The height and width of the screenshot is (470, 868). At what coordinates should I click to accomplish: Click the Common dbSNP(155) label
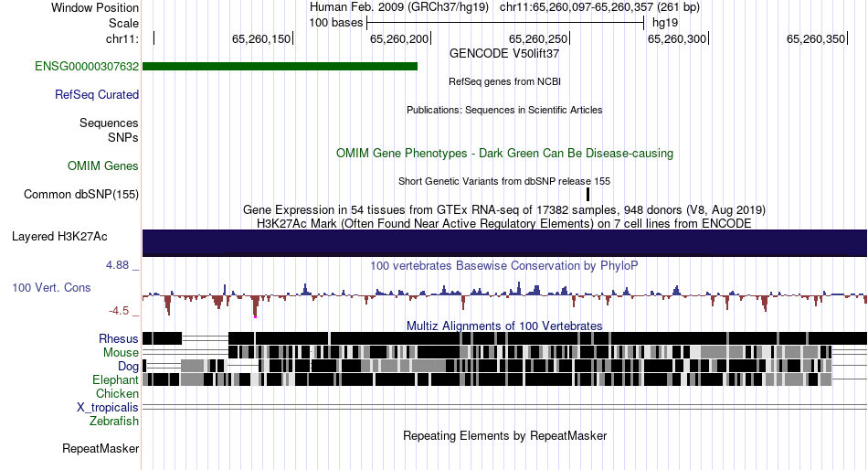coord(81,195)
